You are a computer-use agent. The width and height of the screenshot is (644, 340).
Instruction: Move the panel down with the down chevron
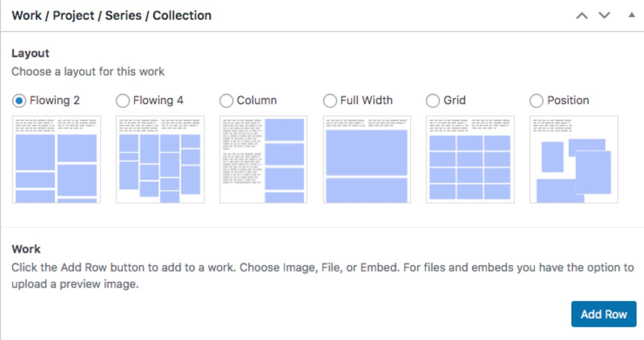[x=604, y=16]
